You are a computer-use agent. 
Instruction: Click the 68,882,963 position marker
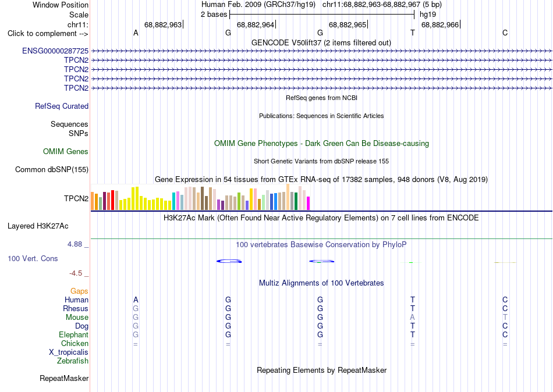(x=163, y=24)
